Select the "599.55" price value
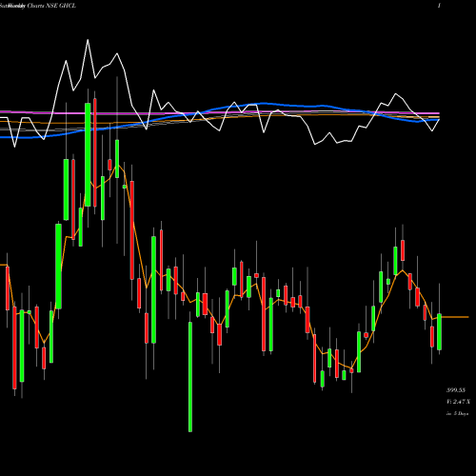This screenshot has height=476, width=476. click(456, 389)
